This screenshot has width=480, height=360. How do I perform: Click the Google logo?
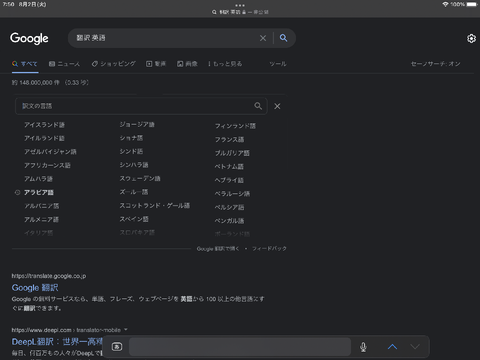(29, 38)
